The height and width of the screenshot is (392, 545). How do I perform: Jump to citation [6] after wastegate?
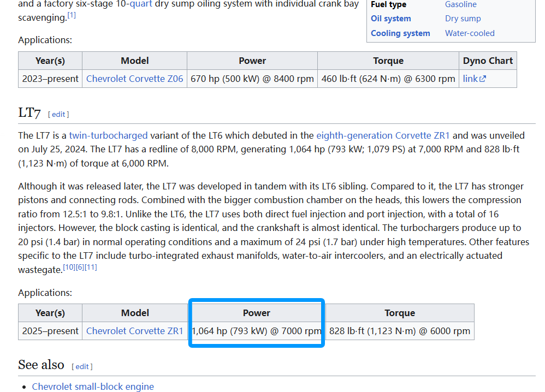click(80, 267)
